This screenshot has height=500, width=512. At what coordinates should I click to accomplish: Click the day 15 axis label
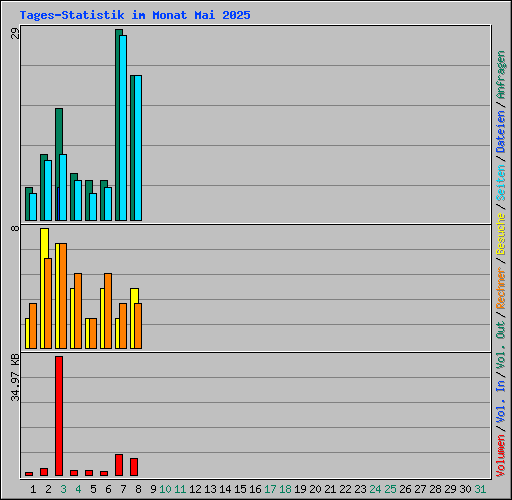click(x=240, y=489)
